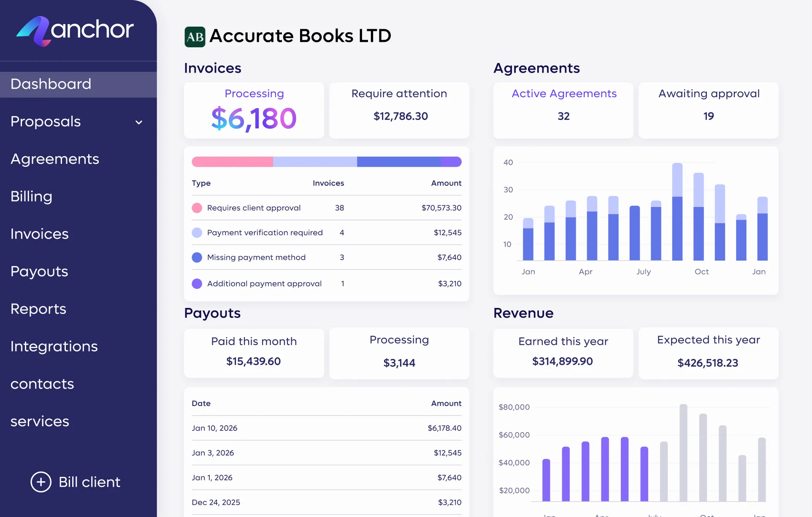The width and height of the screenshot is (812, 517).
Task: Click the pink Requires client approval dot
Action: coord(197,208)
